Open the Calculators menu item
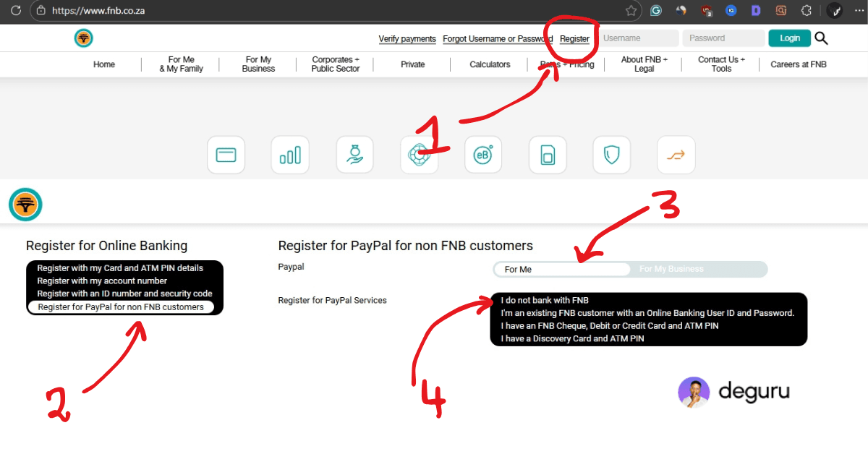 coord(489,64)
